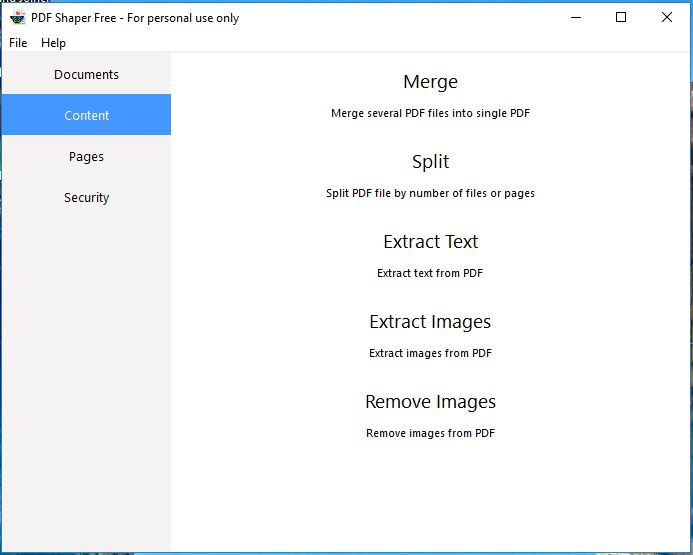Click the Merge heading

click(430, 82)
